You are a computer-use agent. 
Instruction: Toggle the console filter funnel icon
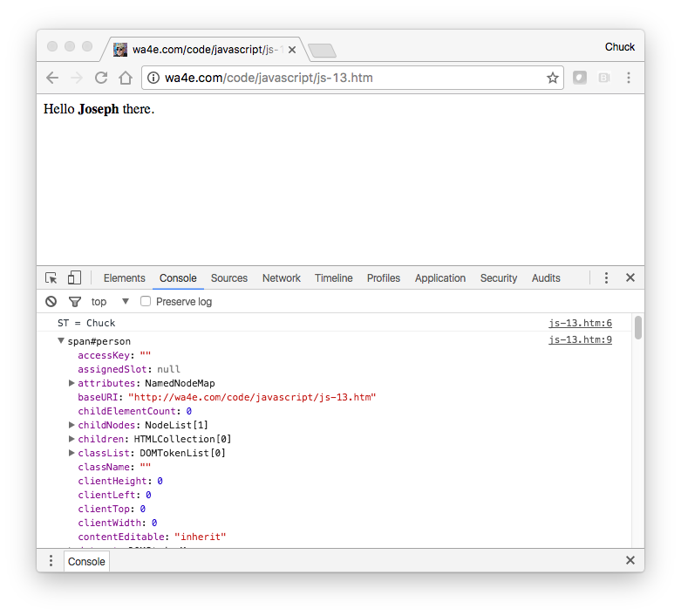75,301
